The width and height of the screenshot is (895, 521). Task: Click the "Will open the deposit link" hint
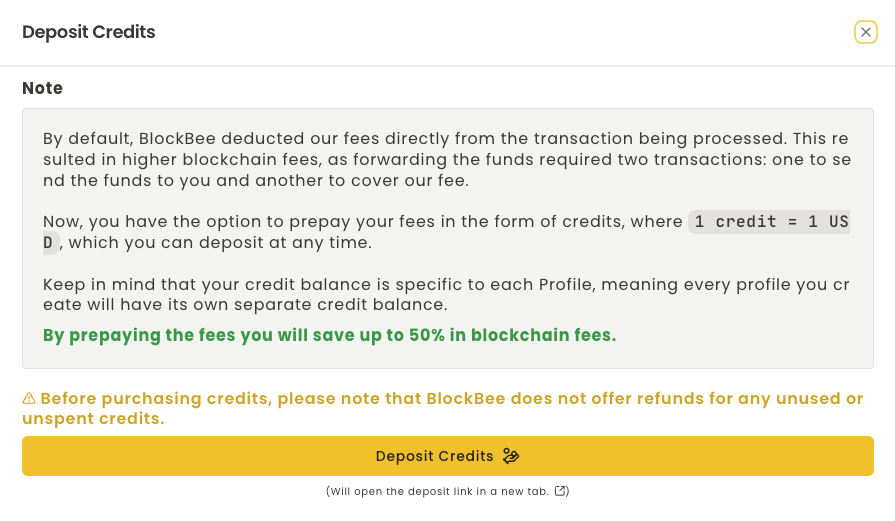click(440, 491)
